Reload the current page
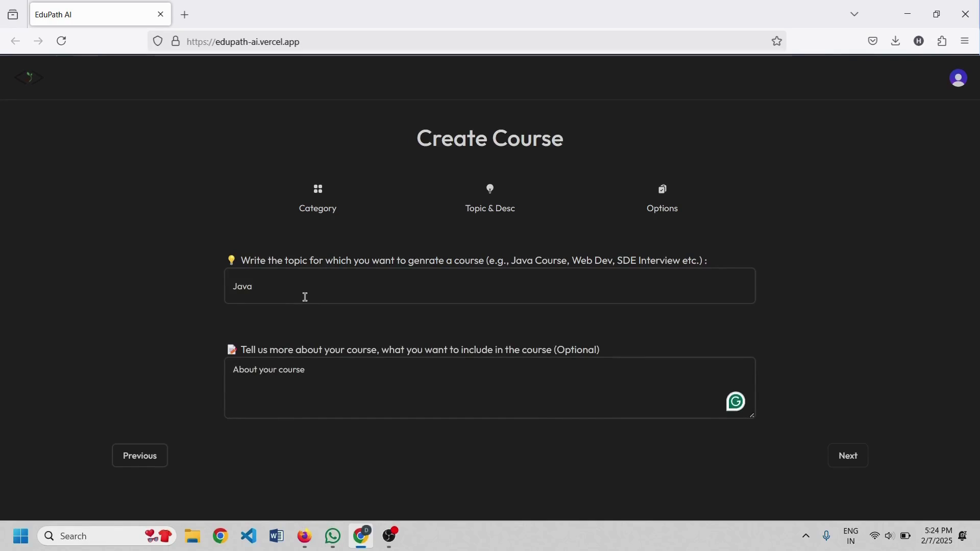The height and width of the screenshot is (551, 980). 62,41
